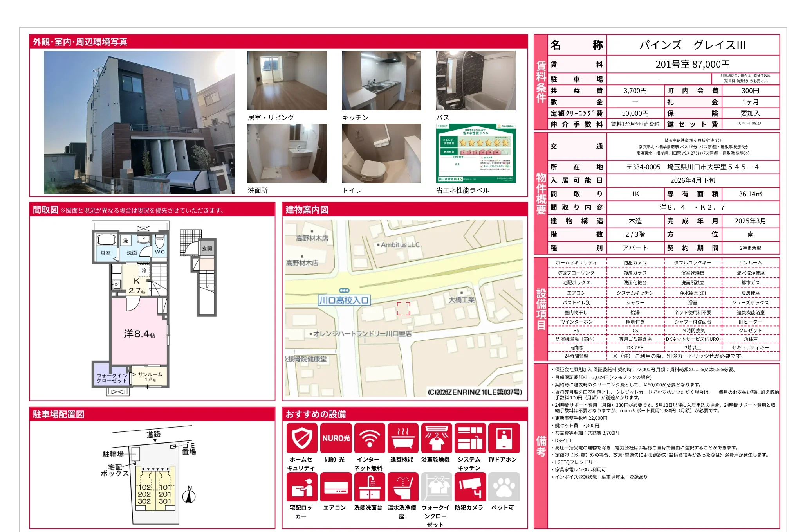The height and width of the screenshot is (532, 805).
Task: Click the air conditioner icon
Action: point(336,487)
